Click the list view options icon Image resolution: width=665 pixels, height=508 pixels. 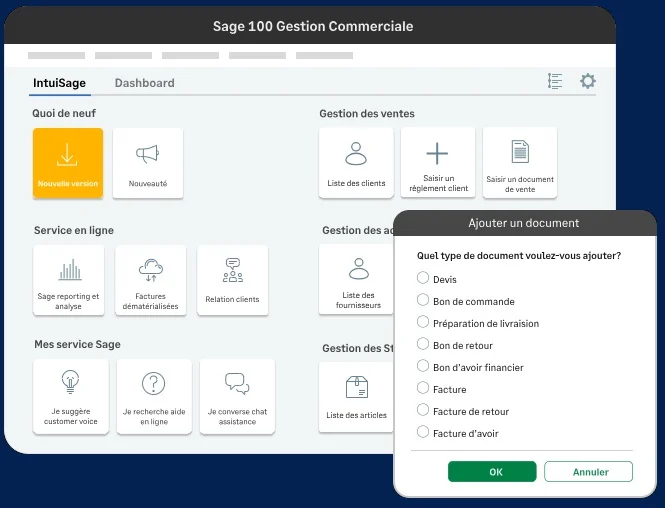[555, 82]
